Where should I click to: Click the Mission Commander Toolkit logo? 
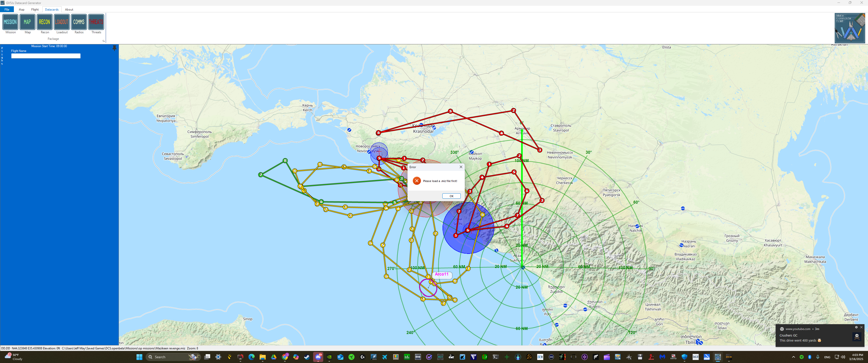[x=850, y=28]
